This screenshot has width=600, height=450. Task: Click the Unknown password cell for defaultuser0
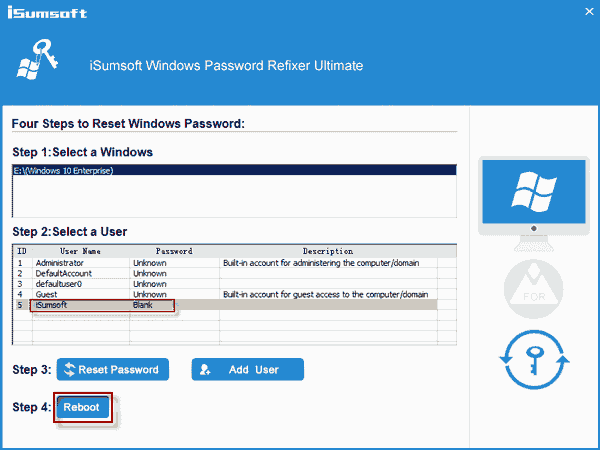(174, 284)
